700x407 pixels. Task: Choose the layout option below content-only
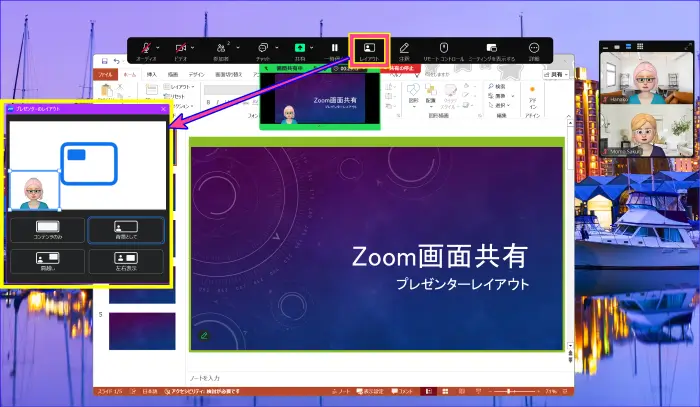pyautogui.click(x=47, y=261)
